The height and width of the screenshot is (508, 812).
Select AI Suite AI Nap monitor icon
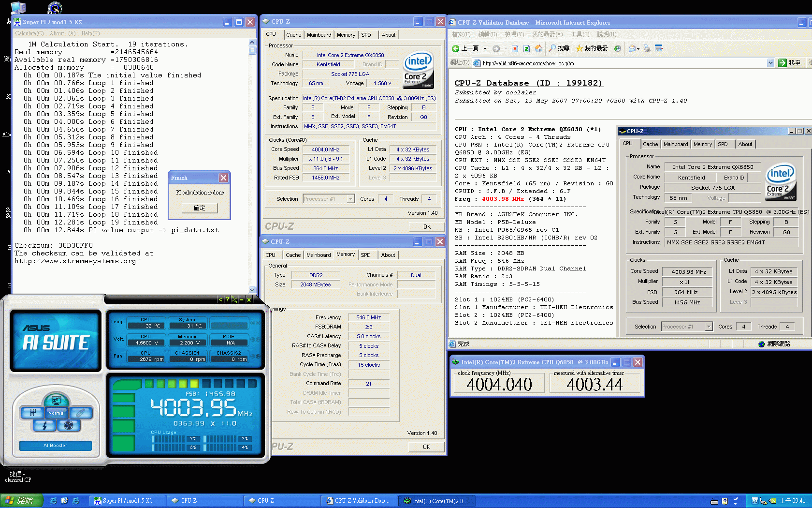click(x=56, y=400)
